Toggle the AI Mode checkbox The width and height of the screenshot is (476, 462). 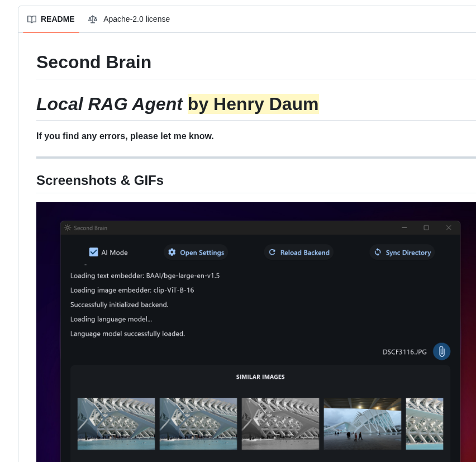[93, 251]
